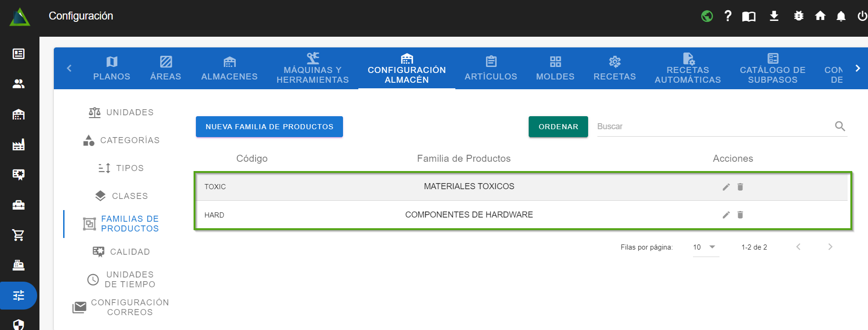The image size is (868, 330).
Task: Open Unidades de Tiempo section
Action: point(122,279)
